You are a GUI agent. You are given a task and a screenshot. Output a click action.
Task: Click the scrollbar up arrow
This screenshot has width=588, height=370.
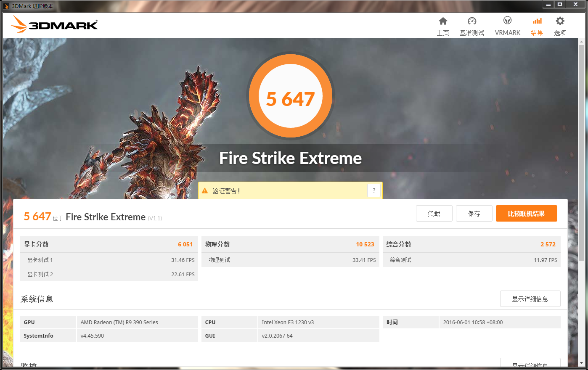(x=582, y=42)
